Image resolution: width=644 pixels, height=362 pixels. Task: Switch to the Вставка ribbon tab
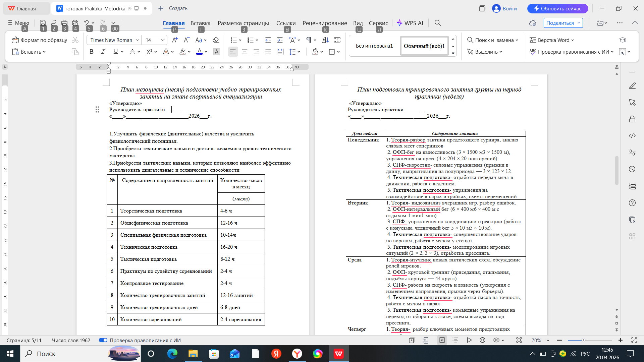pos(200,23)
